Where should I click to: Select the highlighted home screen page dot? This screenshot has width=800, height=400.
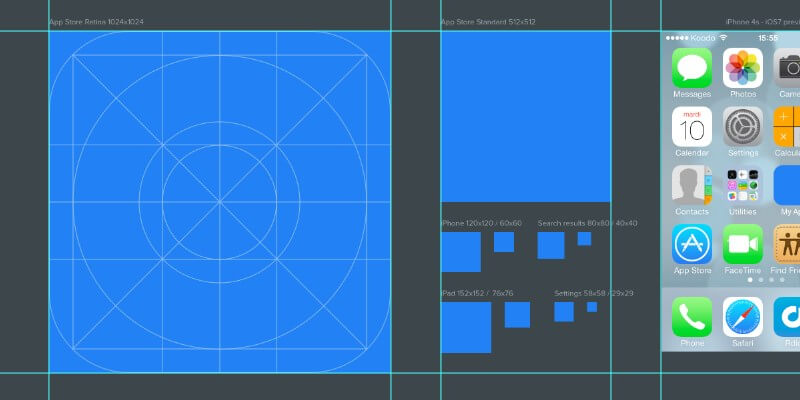pyautogui.click(x=748, y=281)
